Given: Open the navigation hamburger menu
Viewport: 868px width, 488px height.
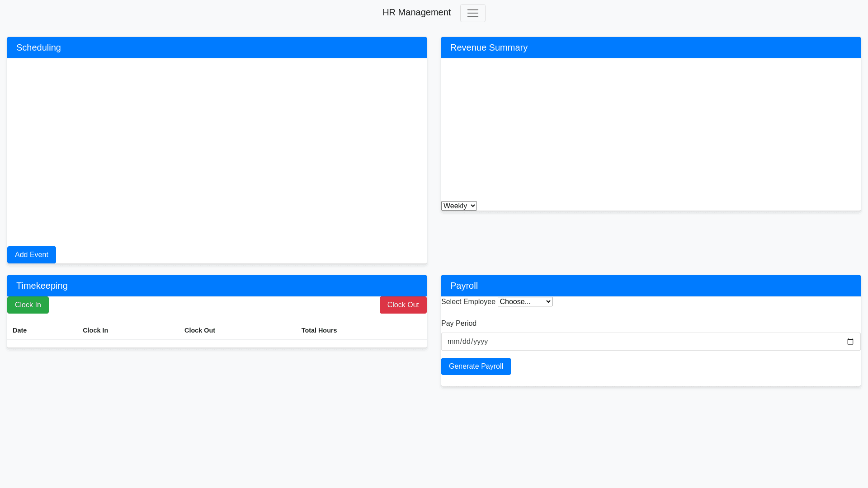Looking at the screenshot, I should (x=472, y=13).
